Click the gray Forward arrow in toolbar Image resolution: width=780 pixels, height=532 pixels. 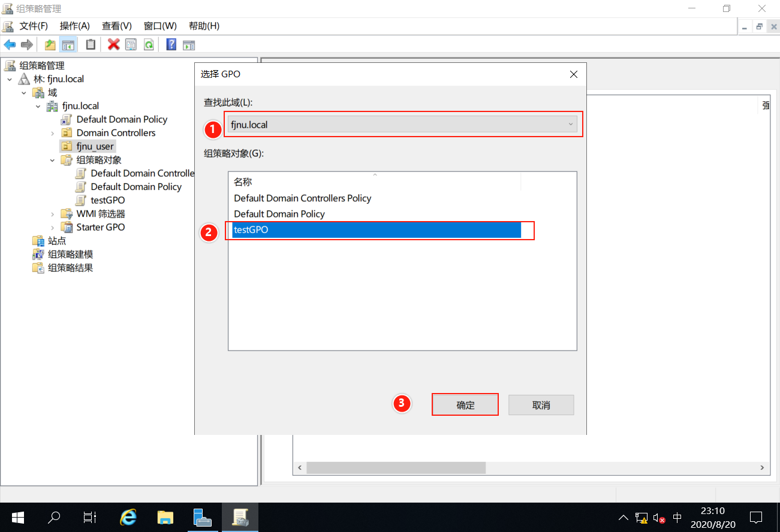pos(26,44)
